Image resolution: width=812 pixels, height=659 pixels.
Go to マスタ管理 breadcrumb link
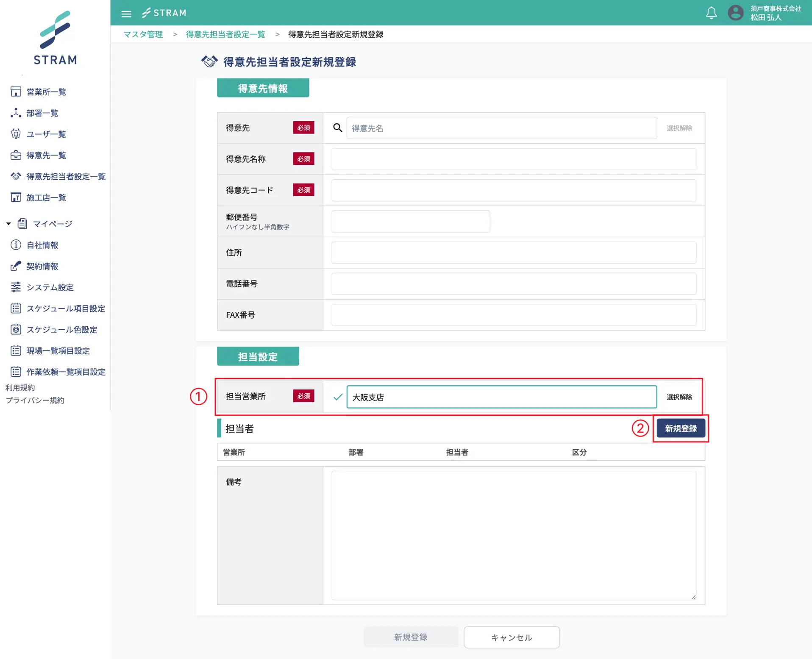click(x=143, y=34)
